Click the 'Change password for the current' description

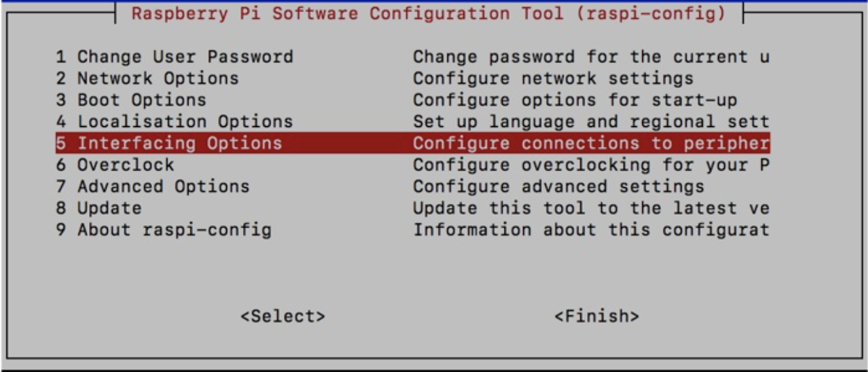(x=590, y=57)
